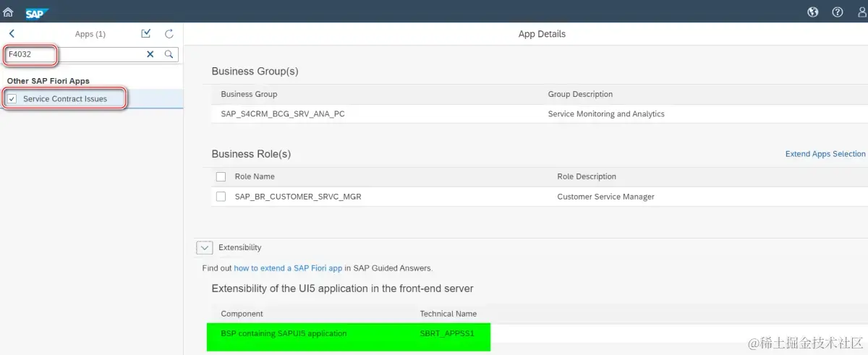Open the user profile icon
This screenshot has width=868, height=355.
[x=861, y=12]
